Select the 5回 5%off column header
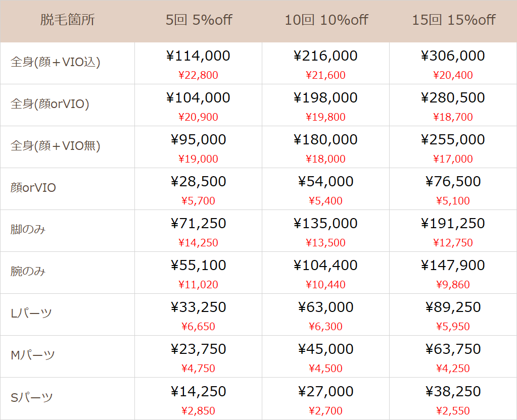The width and height of the screenshot is (517, 420). click(199, 20)
